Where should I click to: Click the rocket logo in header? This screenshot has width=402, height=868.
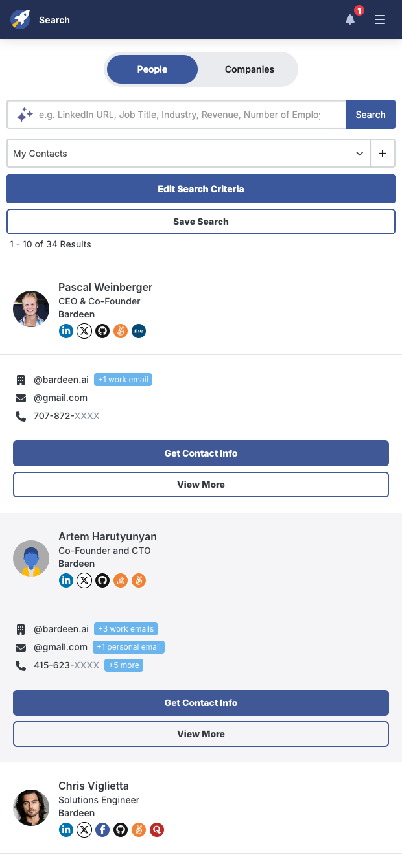tap(20, 20)
